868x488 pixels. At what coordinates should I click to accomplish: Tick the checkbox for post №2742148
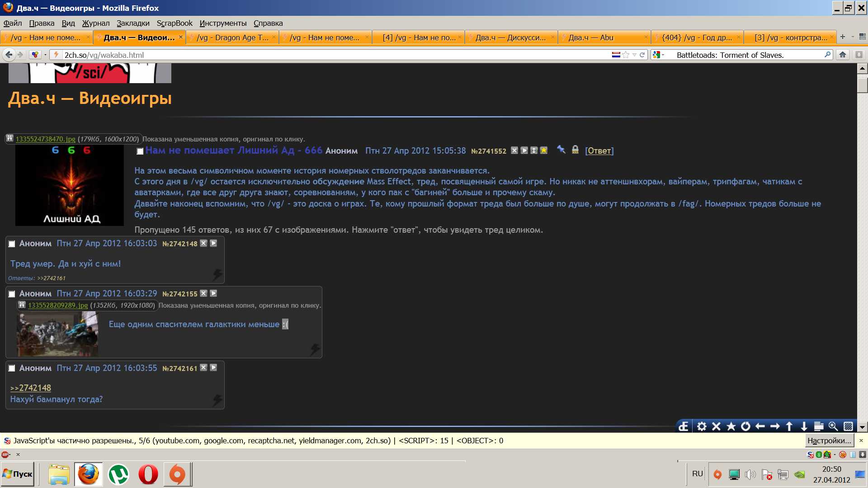tap(12, 244)
